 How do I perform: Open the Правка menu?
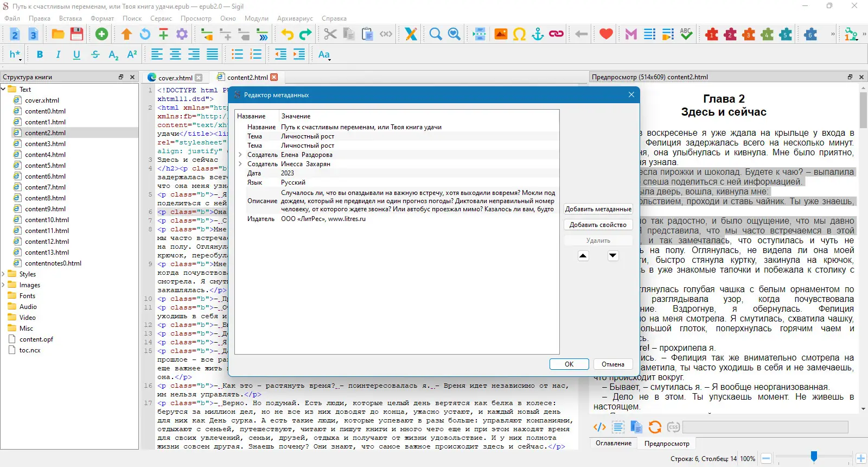tap(40, 18)
